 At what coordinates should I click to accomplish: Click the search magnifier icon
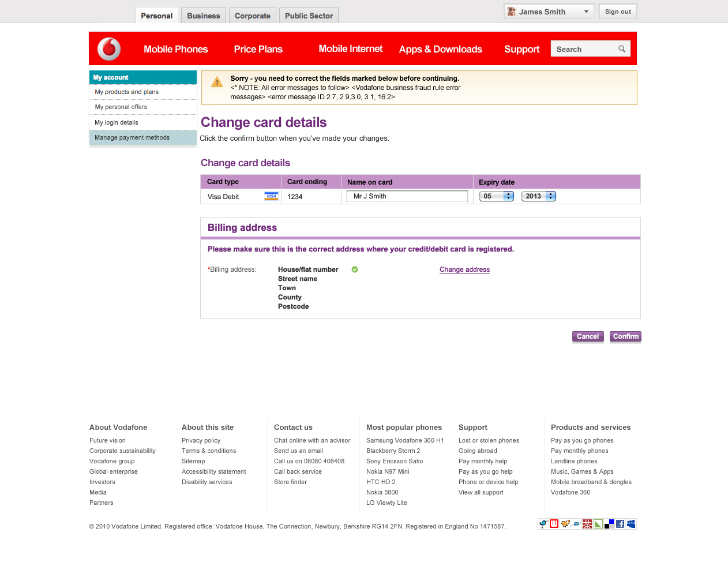(x=622, y=49)
